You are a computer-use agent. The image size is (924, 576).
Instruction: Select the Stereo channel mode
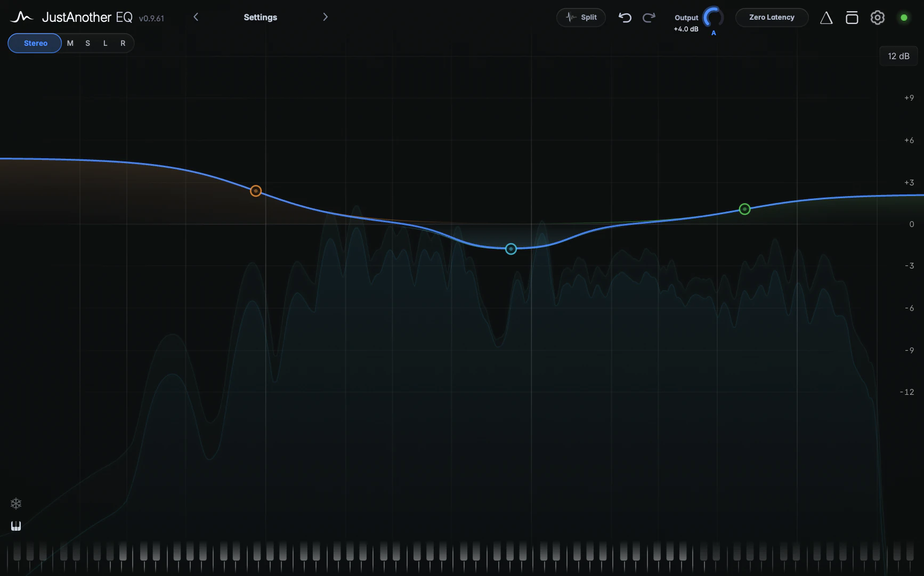tap(35, 43)
